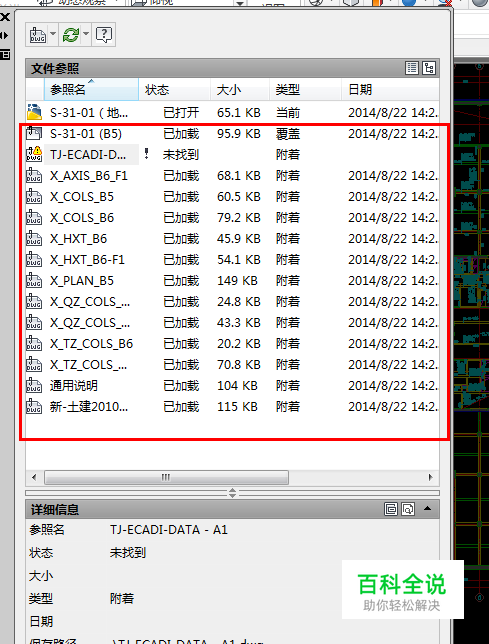Click the DWG icon of 新-土建2010...
Image resolution: width=489 pixels, height=644 pixels.
click(x=34, y=407)
